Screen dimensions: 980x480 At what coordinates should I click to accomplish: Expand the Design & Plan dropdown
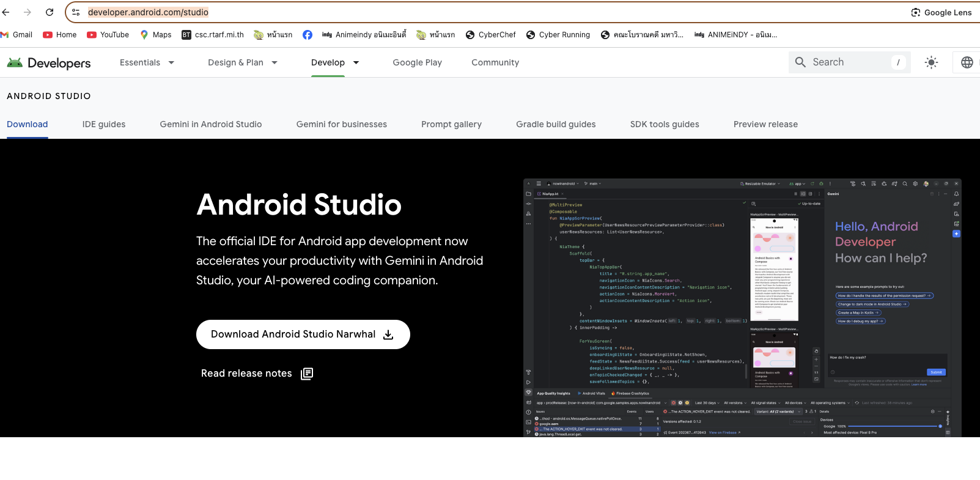coord(243,62)
